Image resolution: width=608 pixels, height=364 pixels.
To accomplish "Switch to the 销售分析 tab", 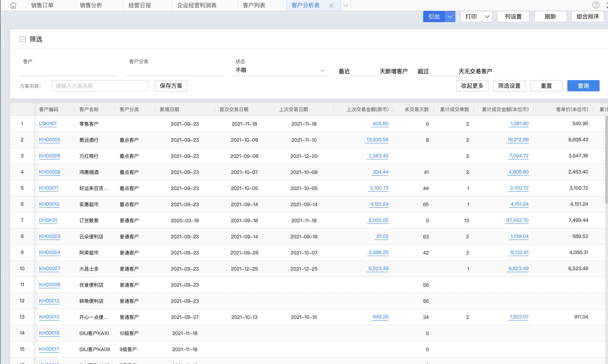I will coord(91,5).
